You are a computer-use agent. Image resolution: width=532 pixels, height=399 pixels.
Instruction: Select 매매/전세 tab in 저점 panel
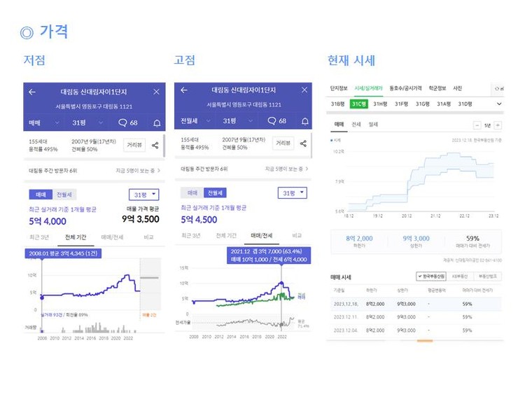point(112,237)
